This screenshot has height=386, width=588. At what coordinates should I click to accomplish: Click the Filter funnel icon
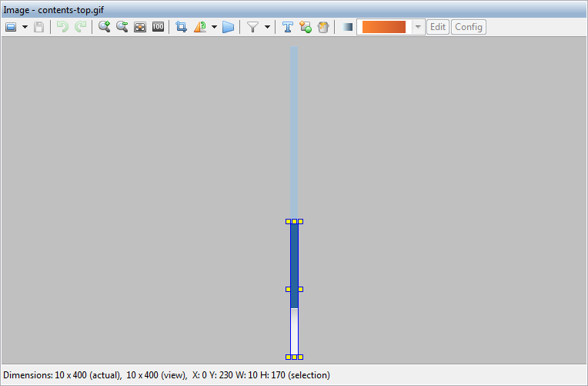coord(252,27)
